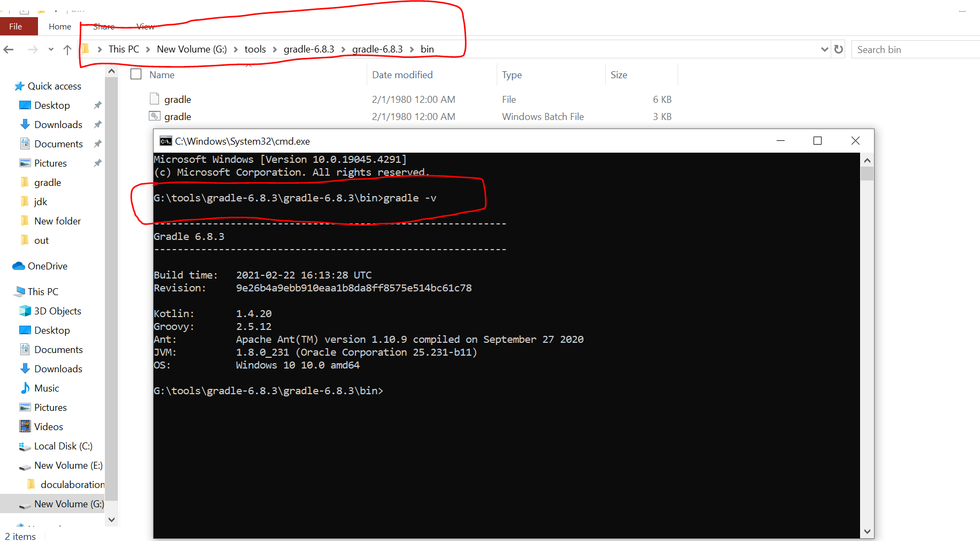Go up one folder level
The image size is (980, 541).
(x=67, y=49)
